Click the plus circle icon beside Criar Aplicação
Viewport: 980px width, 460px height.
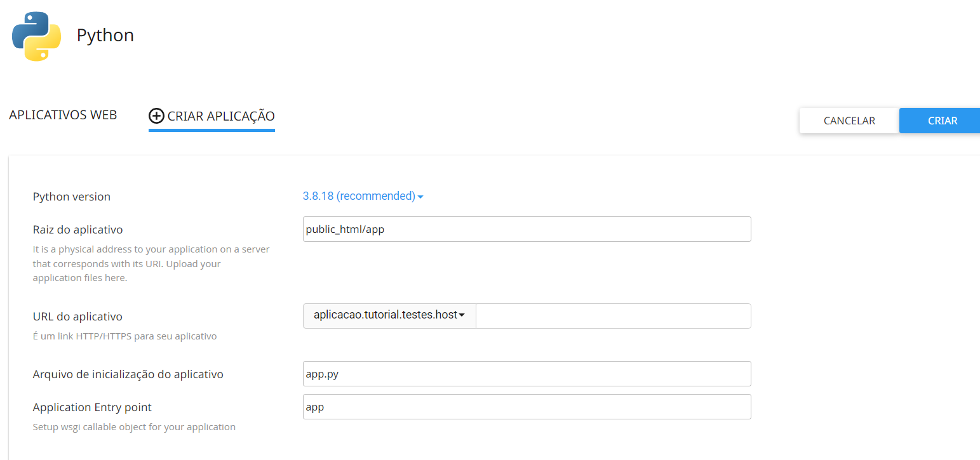point(156,116)
